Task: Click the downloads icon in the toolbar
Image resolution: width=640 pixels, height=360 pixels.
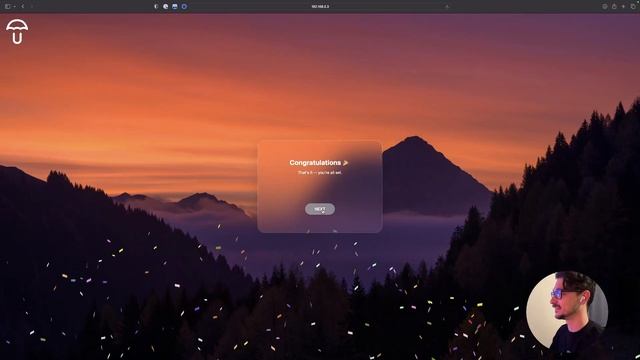Action: point(605,7)
